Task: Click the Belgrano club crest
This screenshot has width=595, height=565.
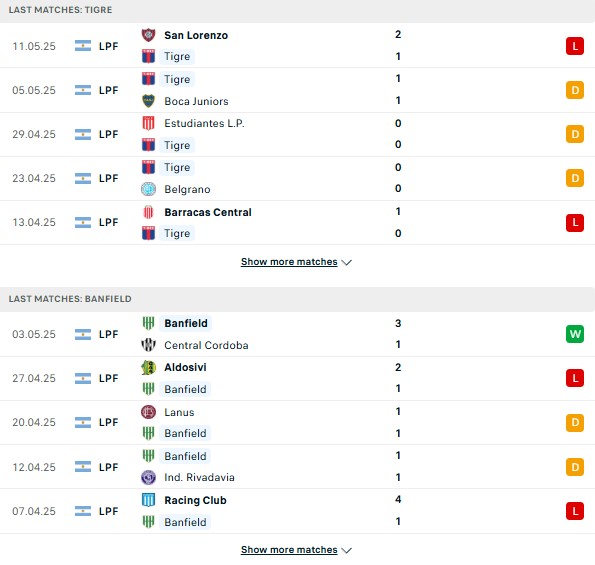Action: pyautogui.click(x=148, y=189)
